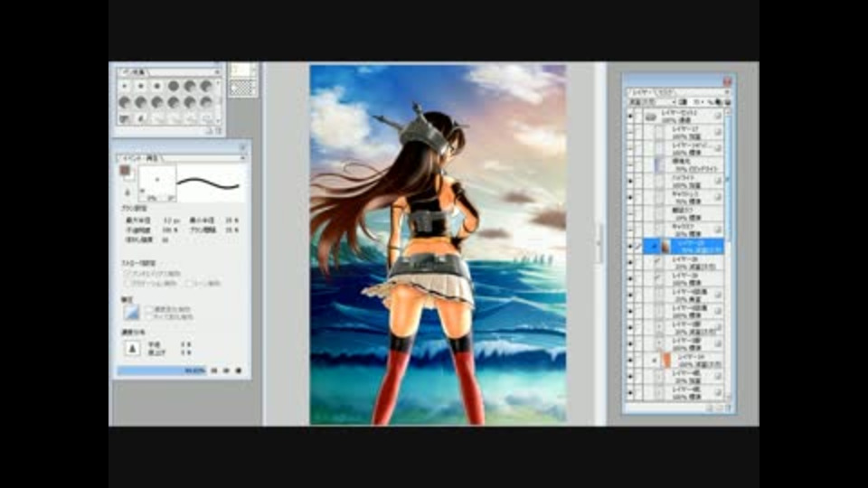The image size is (868, 488).
Task: Click the blue progress bar at paint panel bottom
Action: (x=161, y=371)
